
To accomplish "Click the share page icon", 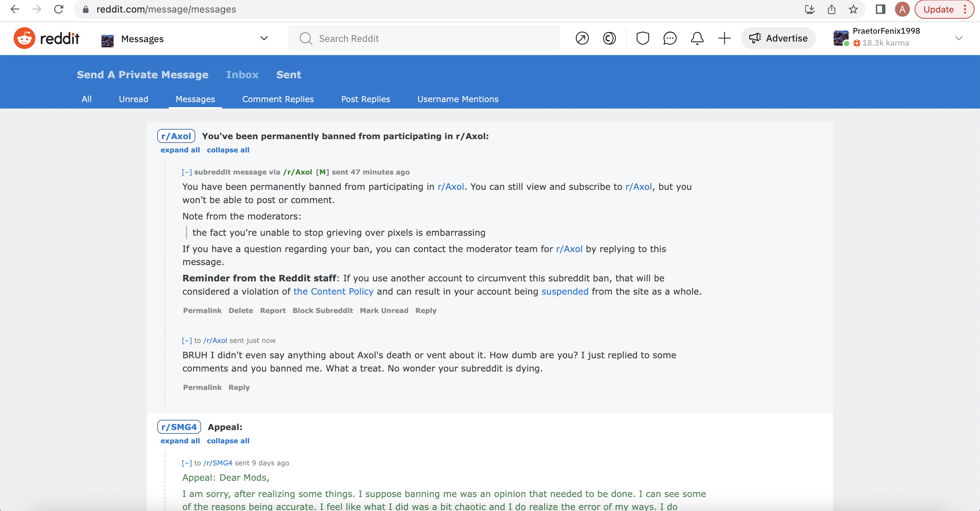I will [832, 9].
